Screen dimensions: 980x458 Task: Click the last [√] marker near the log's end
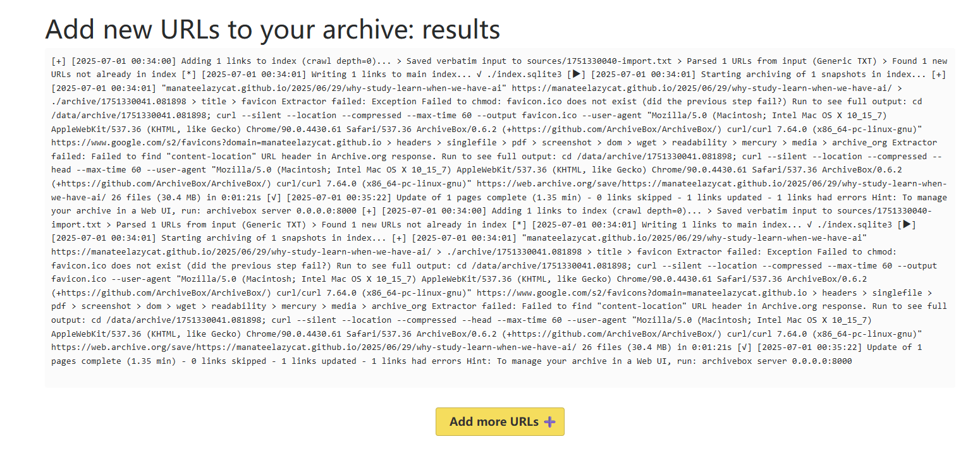coord(744,347)
